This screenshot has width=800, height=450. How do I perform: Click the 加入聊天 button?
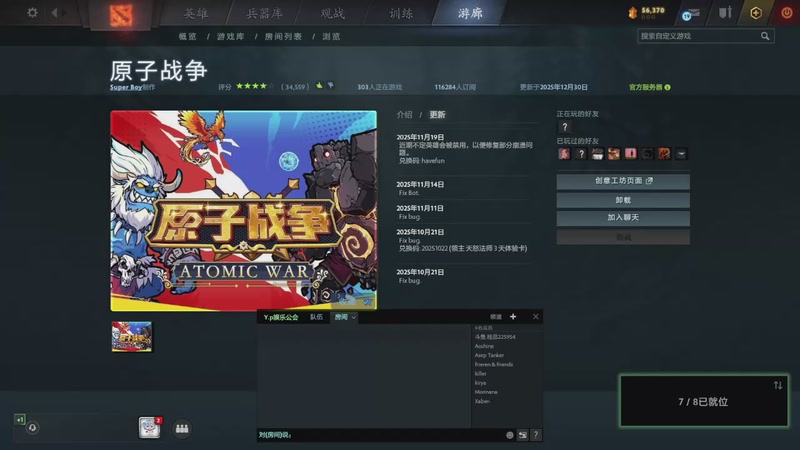coord(623,218)
